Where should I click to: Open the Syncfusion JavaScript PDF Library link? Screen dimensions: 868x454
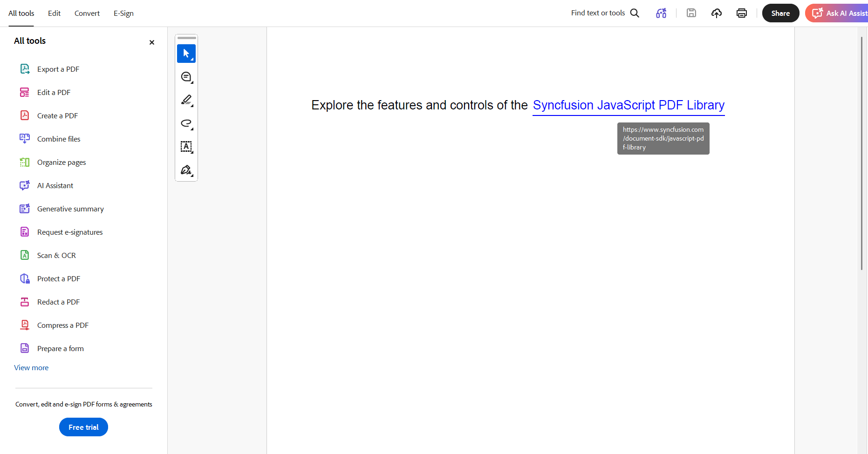coord(629,105)
